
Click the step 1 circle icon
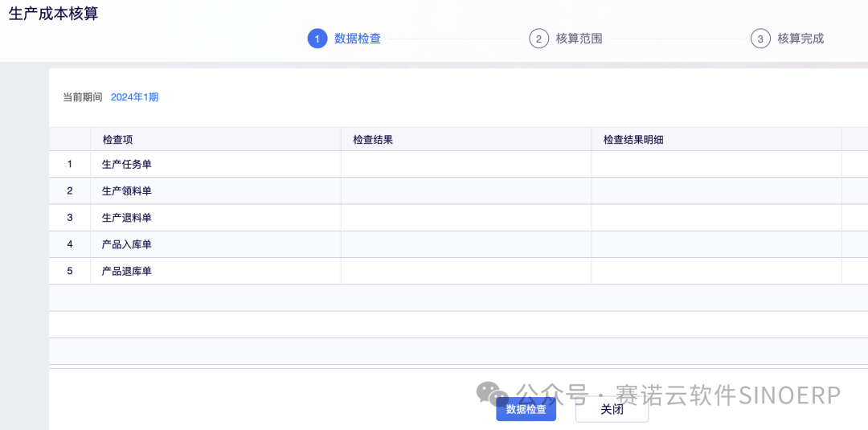click(x=317, y=39)
